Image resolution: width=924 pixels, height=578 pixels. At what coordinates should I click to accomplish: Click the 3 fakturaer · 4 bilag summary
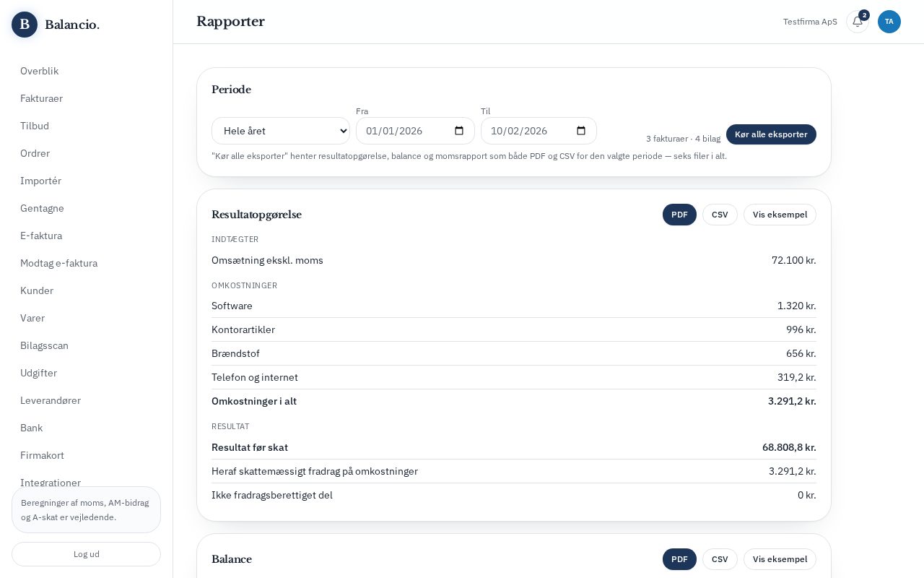pos(683,139)
